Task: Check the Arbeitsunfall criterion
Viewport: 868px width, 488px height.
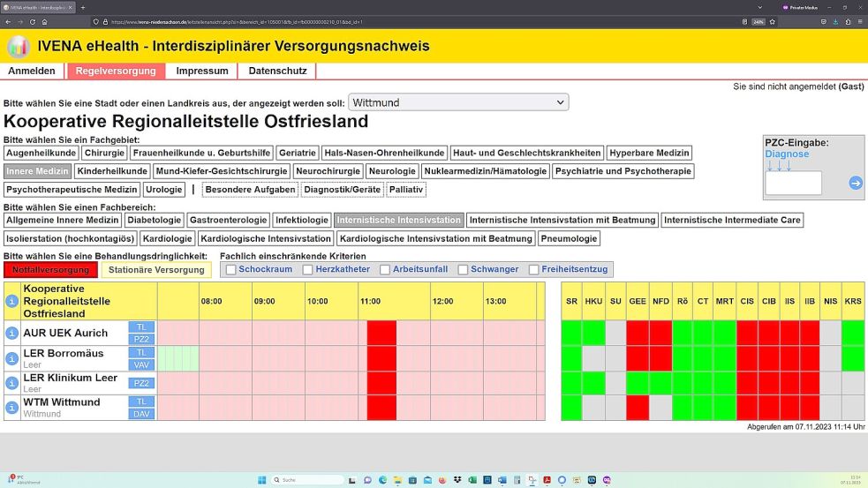Action: point(385,269)
